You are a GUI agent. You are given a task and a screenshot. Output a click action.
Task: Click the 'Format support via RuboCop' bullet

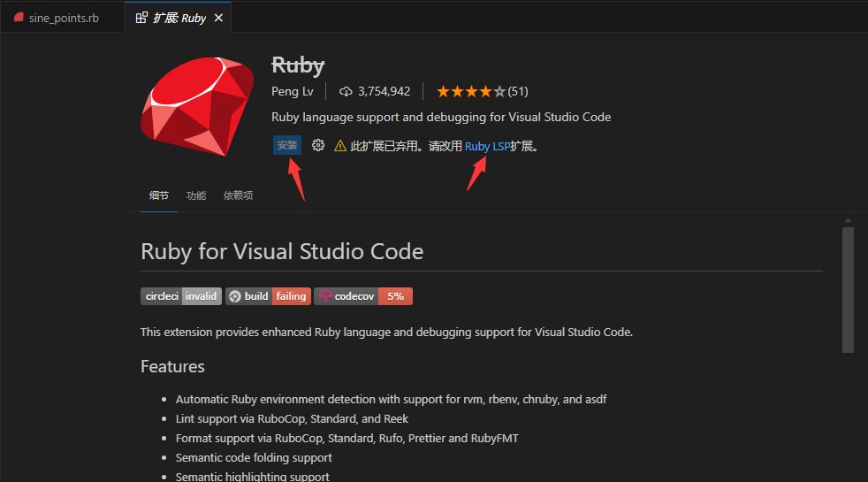pyautogui.click(x=347, y=439)
